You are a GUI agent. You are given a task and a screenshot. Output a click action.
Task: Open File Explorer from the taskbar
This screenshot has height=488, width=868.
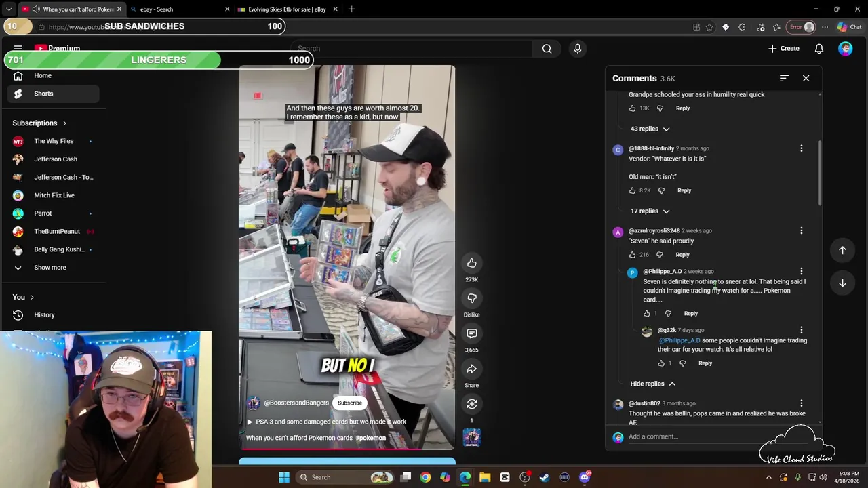pyautogui.click(x=485, y=477)
